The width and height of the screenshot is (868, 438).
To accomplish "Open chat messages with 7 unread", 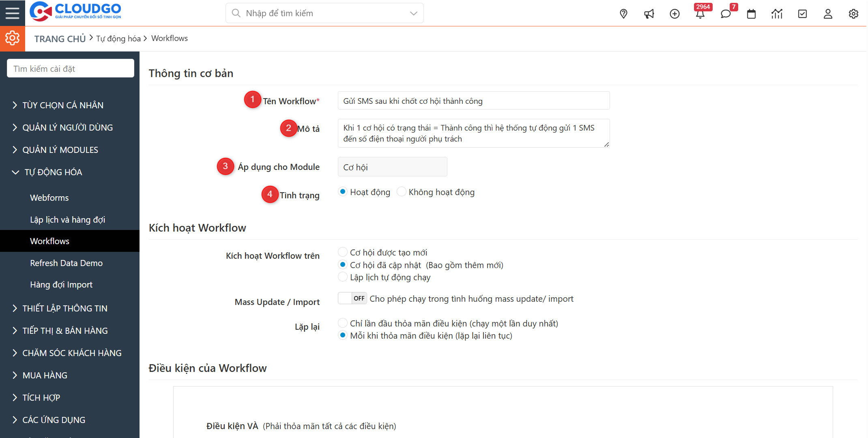I will click(x=726, y=13).
